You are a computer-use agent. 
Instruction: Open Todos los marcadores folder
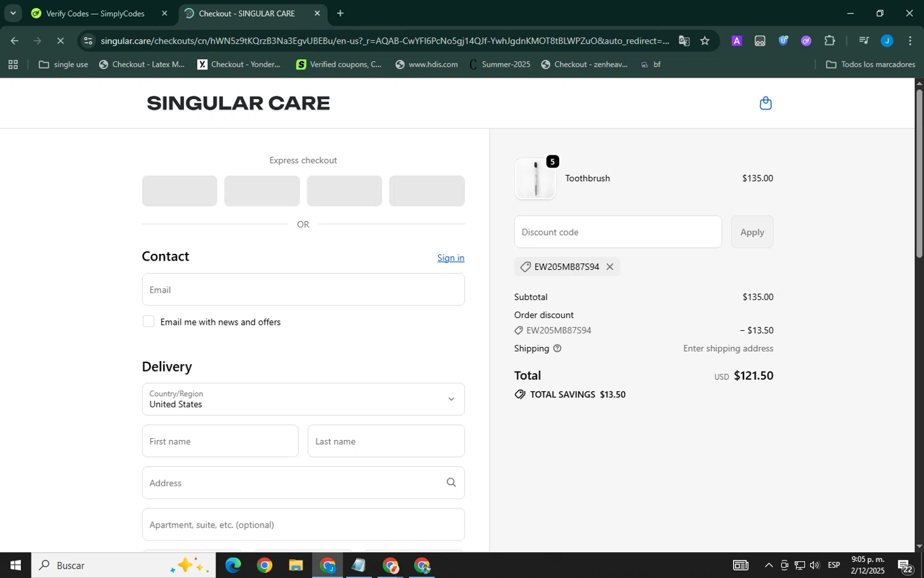click(870, 65)
